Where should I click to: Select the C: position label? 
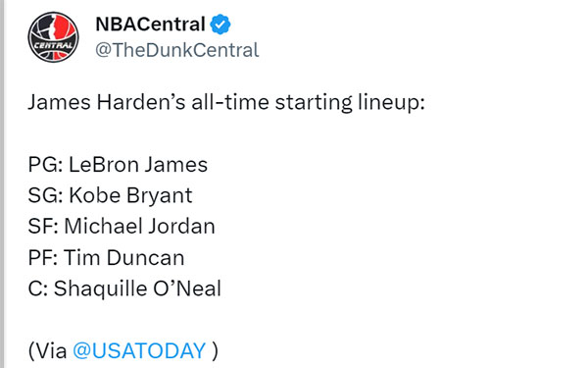click(38, 289)
